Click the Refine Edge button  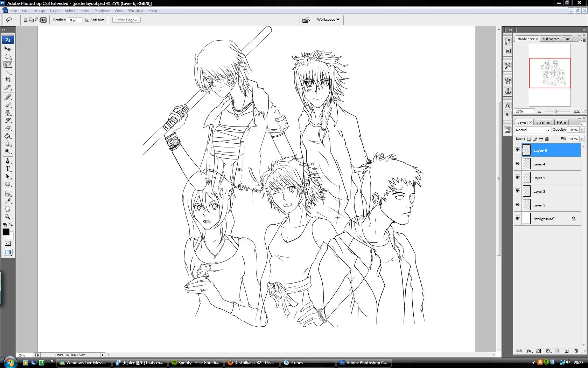[x=126, y=20]
